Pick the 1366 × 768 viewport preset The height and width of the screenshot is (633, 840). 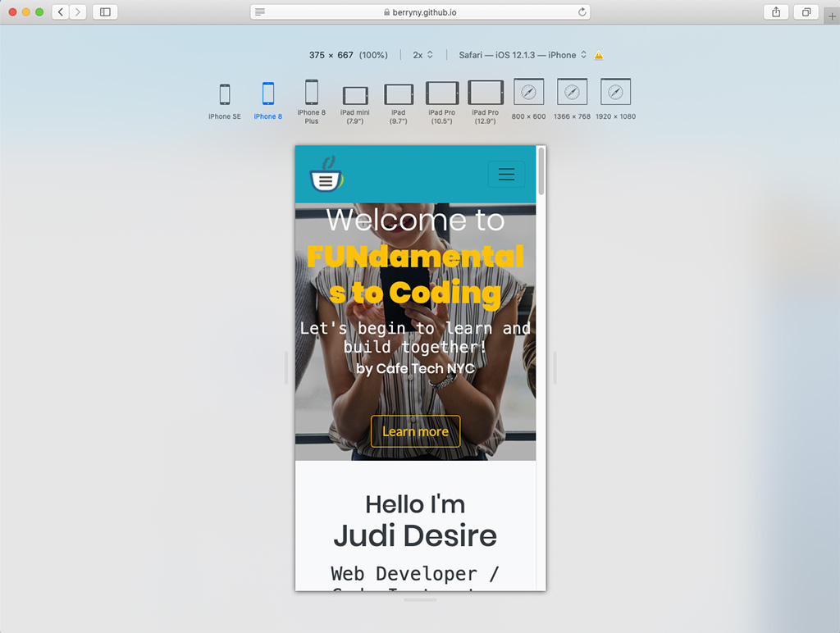click(572, 92)
